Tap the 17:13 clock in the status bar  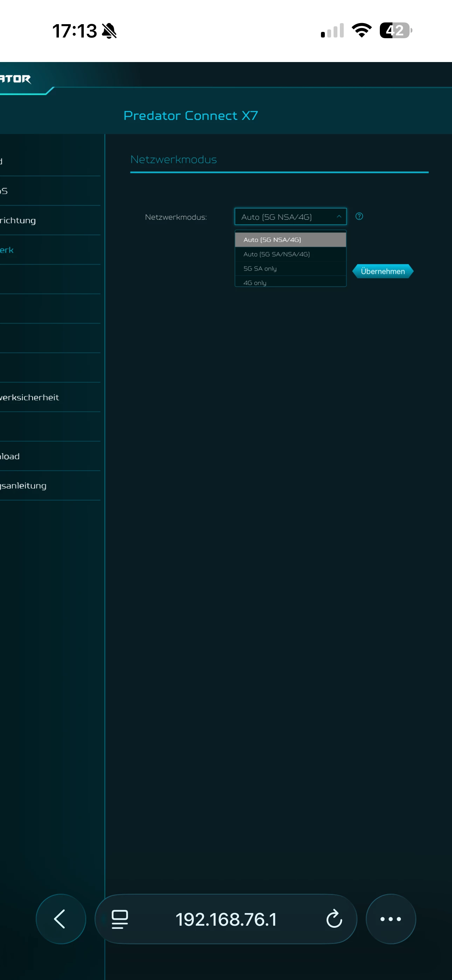point(75,31)
